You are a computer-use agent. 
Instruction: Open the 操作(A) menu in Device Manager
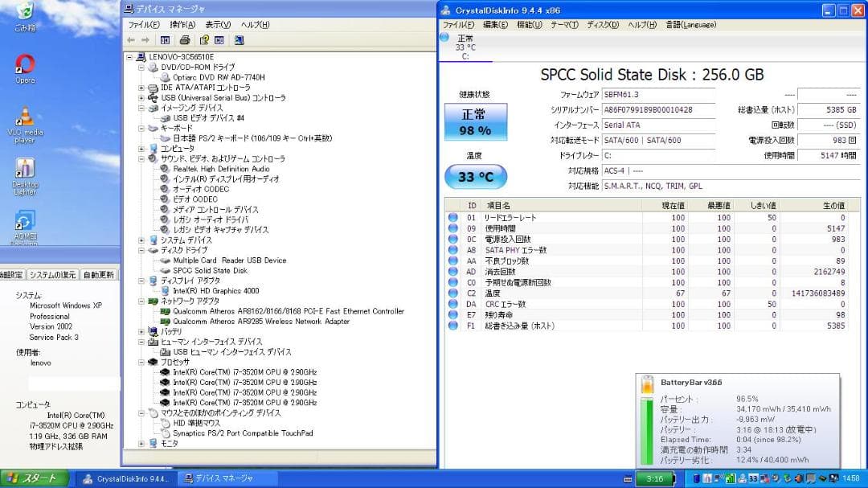(182, 25)
